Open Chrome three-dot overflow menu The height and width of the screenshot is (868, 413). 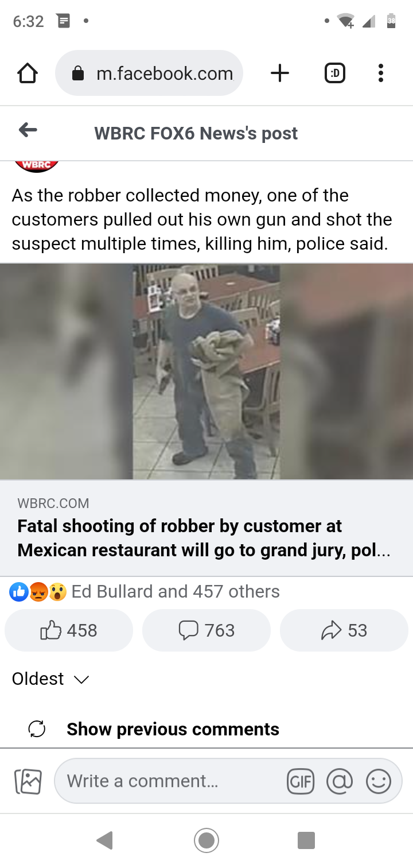380,73
